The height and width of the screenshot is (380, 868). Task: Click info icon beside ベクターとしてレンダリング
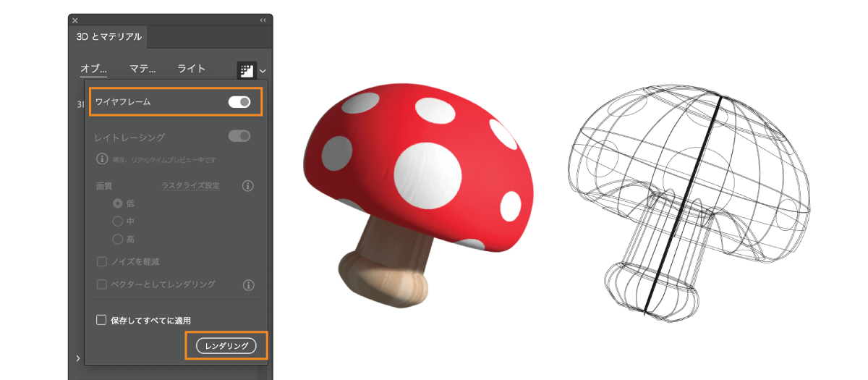pos(247,285)
